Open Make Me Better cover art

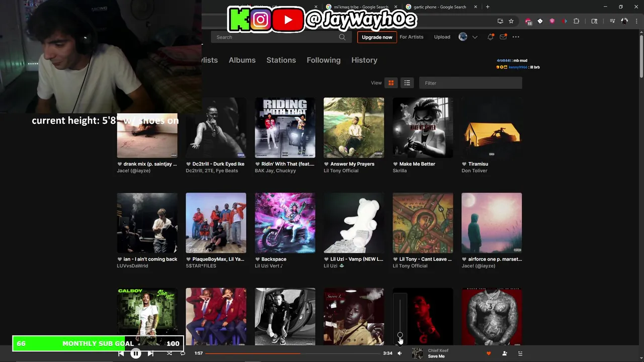pos(423,128)
